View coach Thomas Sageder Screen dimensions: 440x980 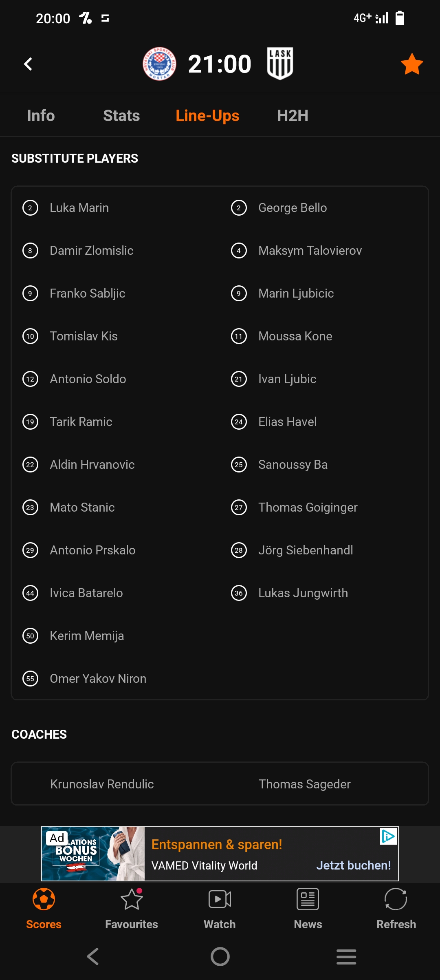point(305,784)
